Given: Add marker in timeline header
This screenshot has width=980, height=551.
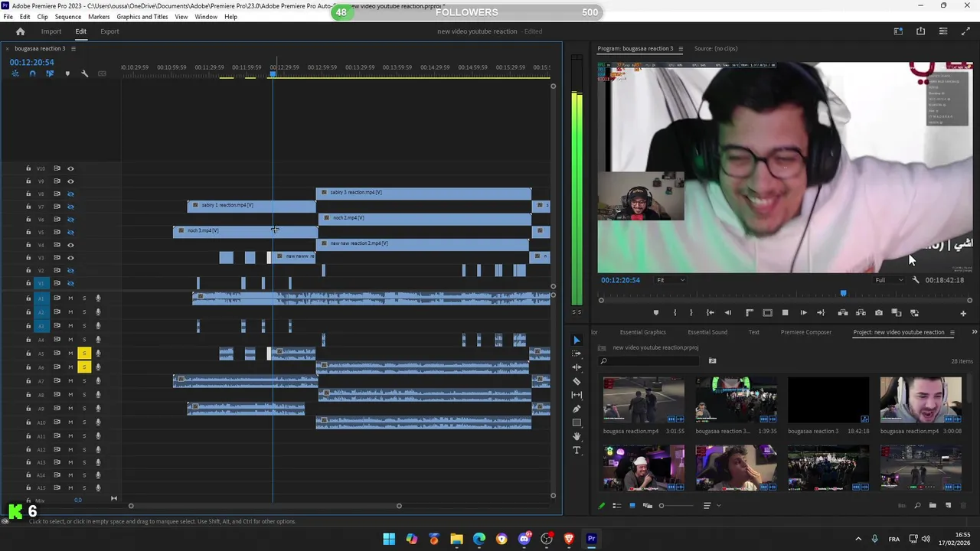Looking at the screenshot, I should tap(67, 73).
